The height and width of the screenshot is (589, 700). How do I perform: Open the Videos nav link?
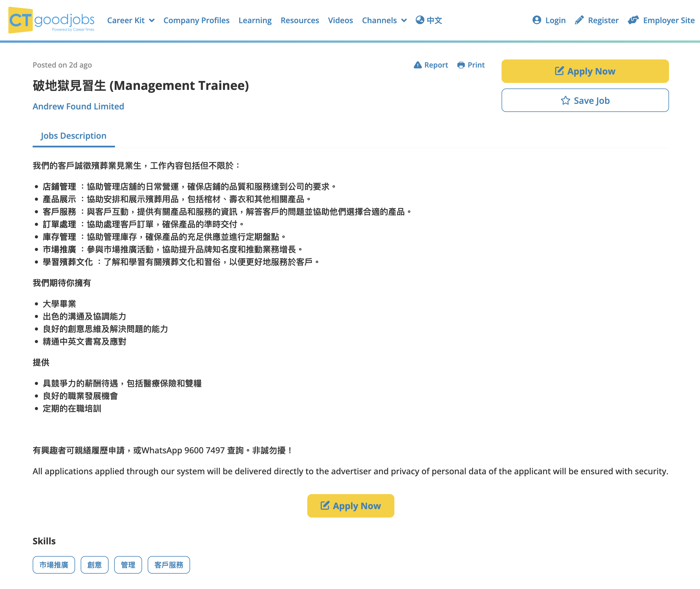(340, 20)
